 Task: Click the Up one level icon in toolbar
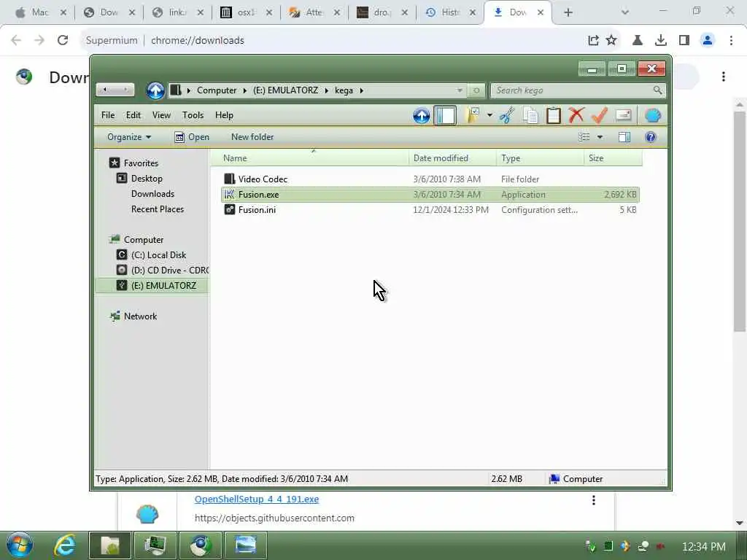[x=421, y=115]
